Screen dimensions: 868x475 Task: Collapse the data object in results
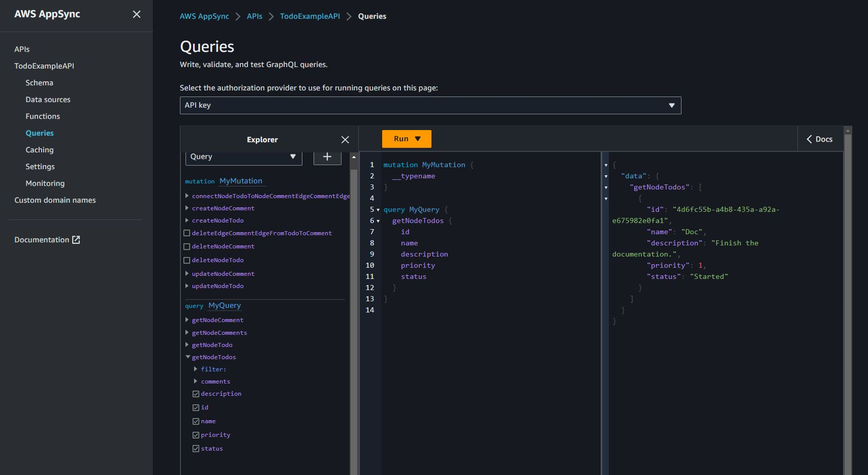click(x=606, y=176)
